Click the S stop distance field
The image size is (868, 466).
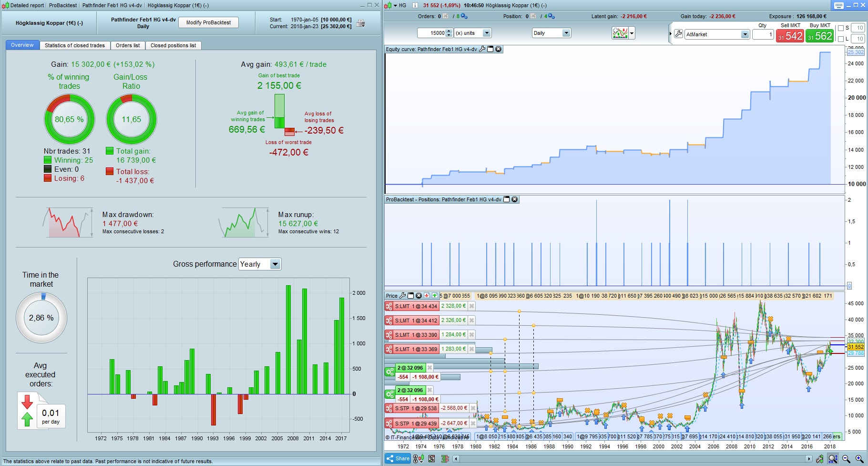[x=858, y=28]
